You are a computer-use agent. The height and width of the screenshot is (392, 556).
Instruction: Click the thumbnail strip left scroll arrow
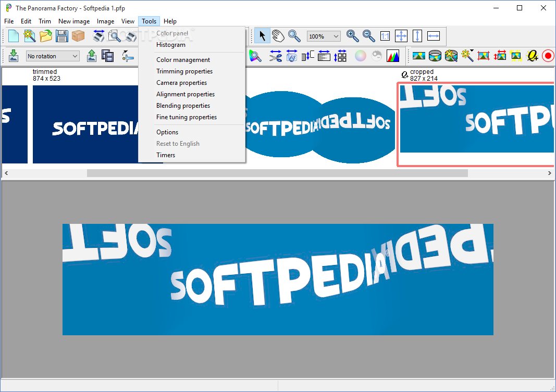(x=6, y=173)
